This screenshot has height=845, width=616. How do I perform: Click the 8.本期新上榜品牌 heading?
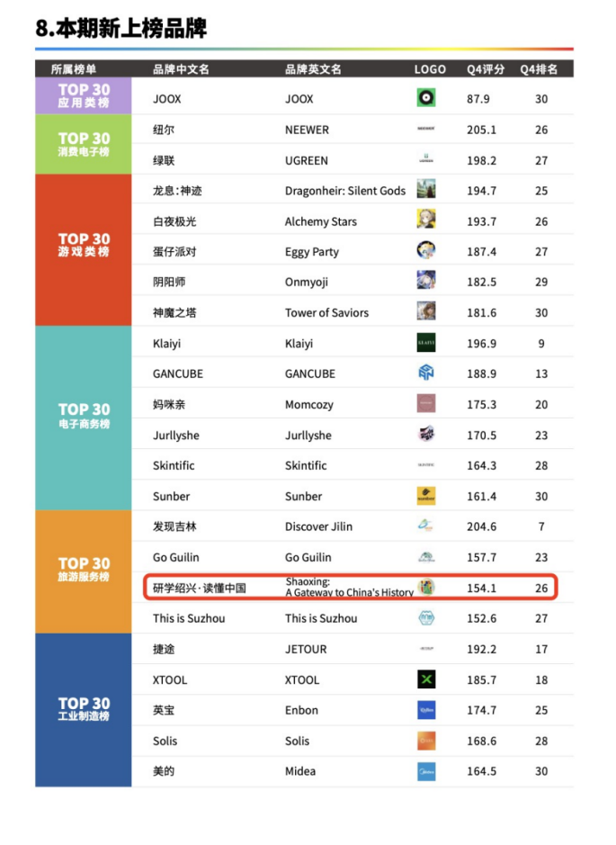coord(121,28)
